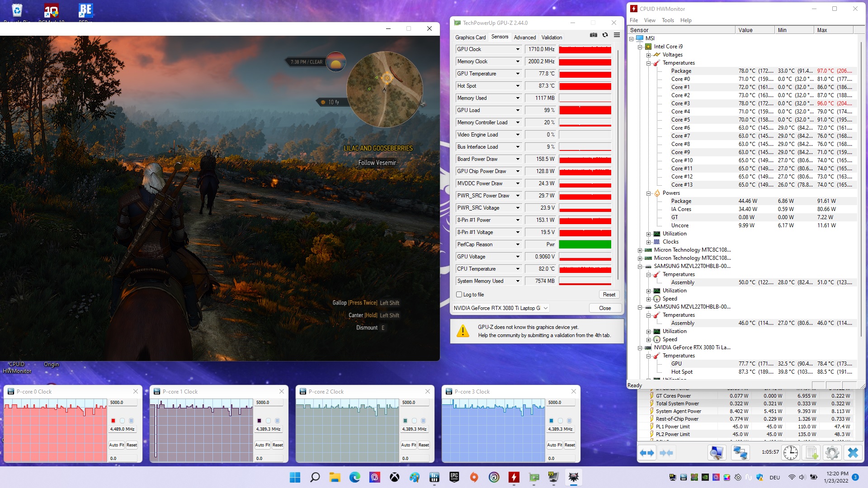Click the Reset button in GPU-Z

pos(609,295)
